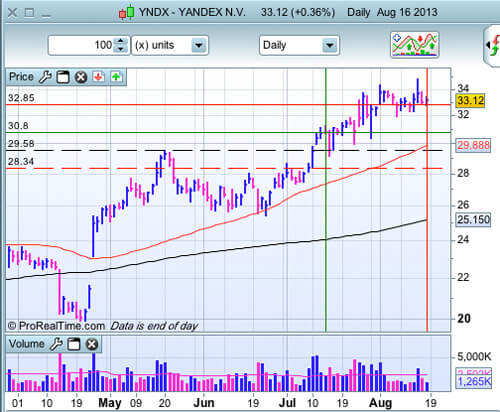
Task: Decrease units value with down stepper
Action: [x=120, y=49]
